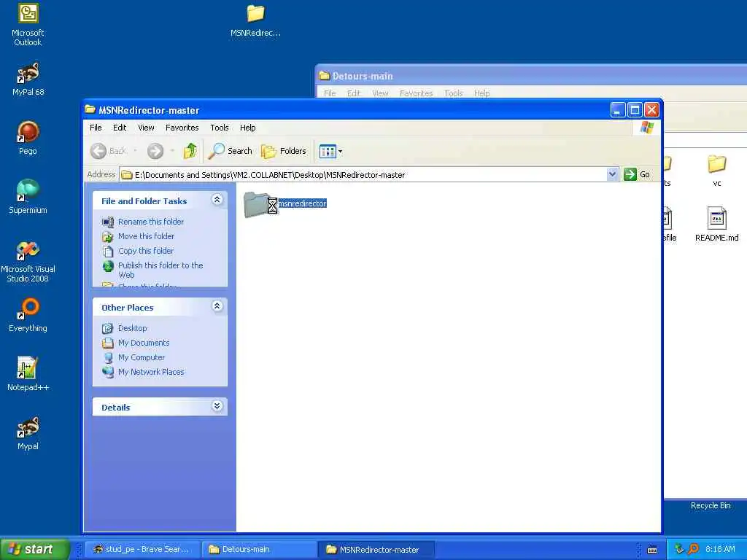Viewport: 747px width, 560px height.
Task: Open File menu in Detours-main window
Action: pos(330,93)
